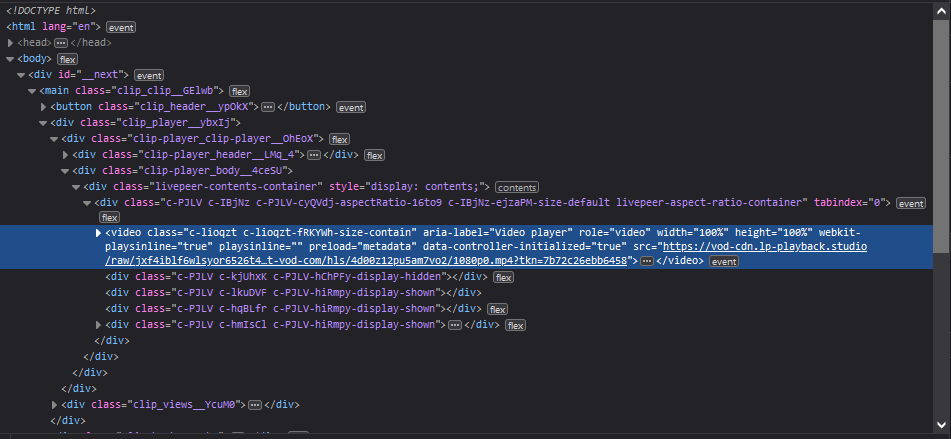Select the clip-player_body__4ceSU row

pyautogui.click(x=183, y=170)
